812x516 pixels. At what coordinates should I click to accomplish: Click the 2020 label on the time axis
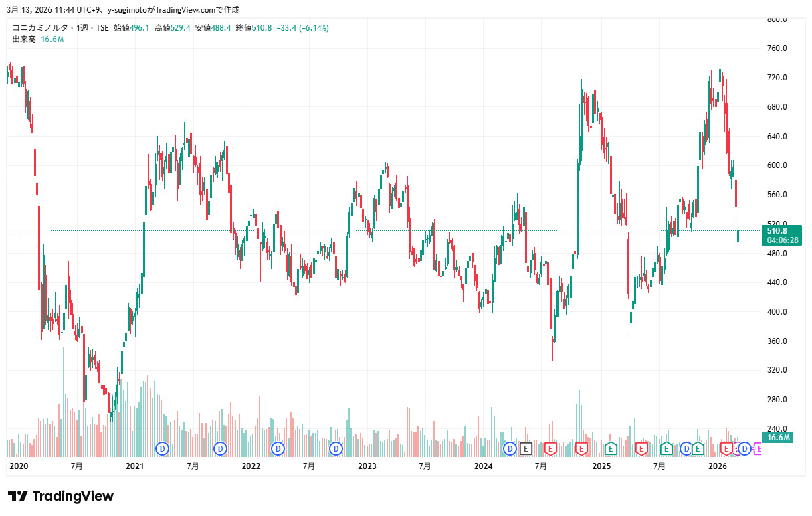coord(19,466)
